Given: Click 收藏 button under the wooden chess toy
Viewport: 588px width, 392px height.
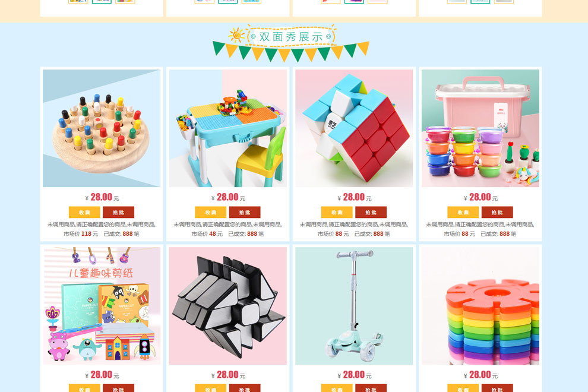Looking at the screenshot, I should pyautogui.click(x=84, y=212).
